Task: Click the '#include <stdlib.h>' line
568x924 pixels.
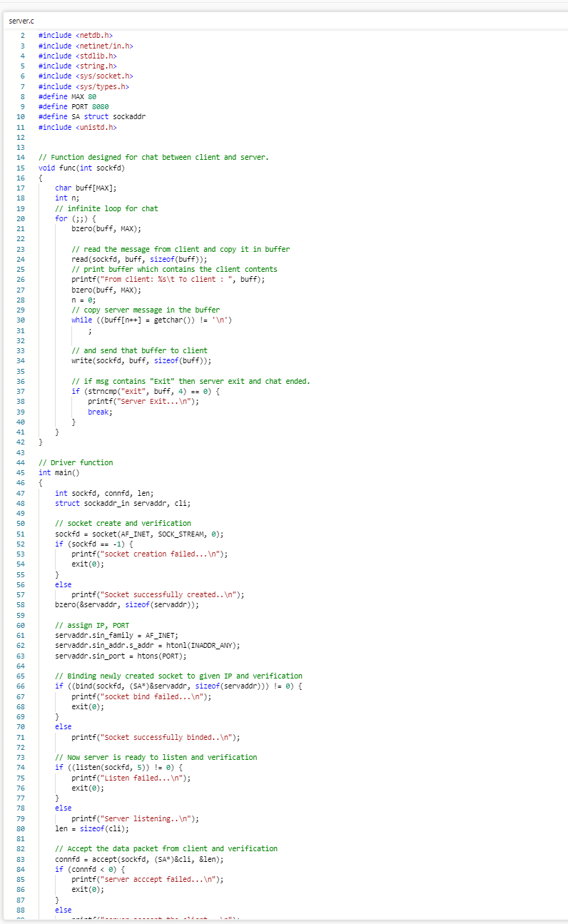Action: [78, 56]
